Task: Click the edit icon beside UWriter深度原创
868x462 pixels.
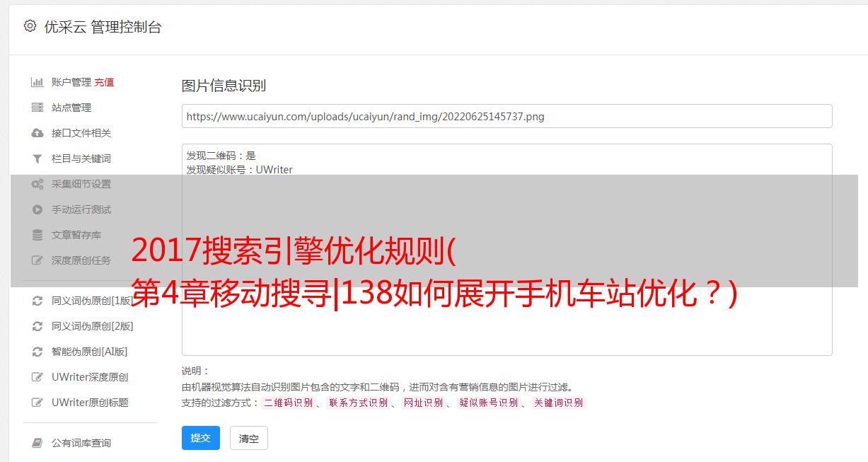Action: click(x=37, y=377)
